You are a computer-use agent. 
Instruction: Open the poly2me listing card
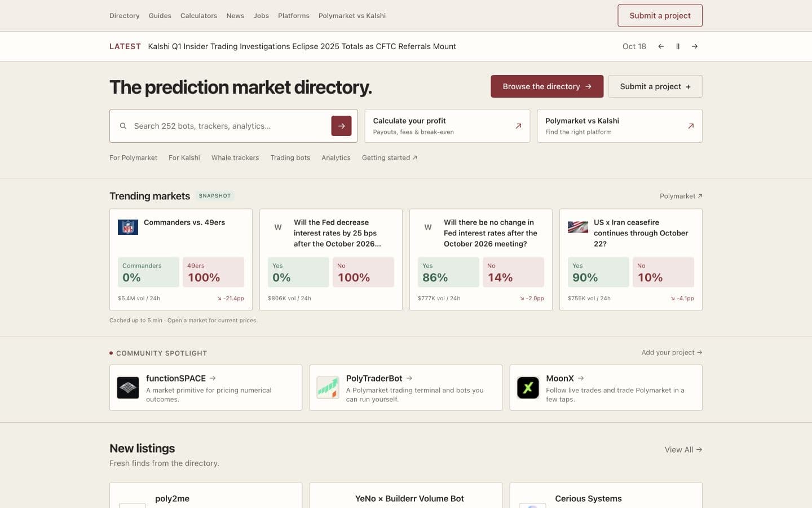[x=206, y=496]
